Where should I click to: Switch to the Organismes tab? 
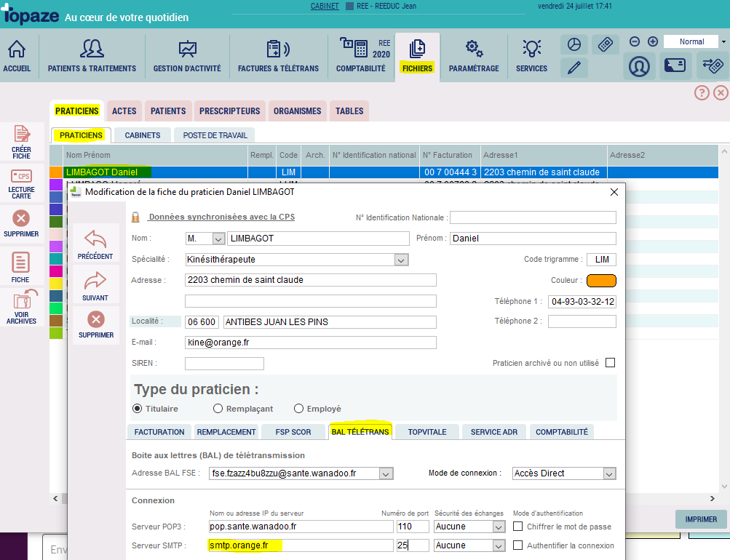click(298, 111)
